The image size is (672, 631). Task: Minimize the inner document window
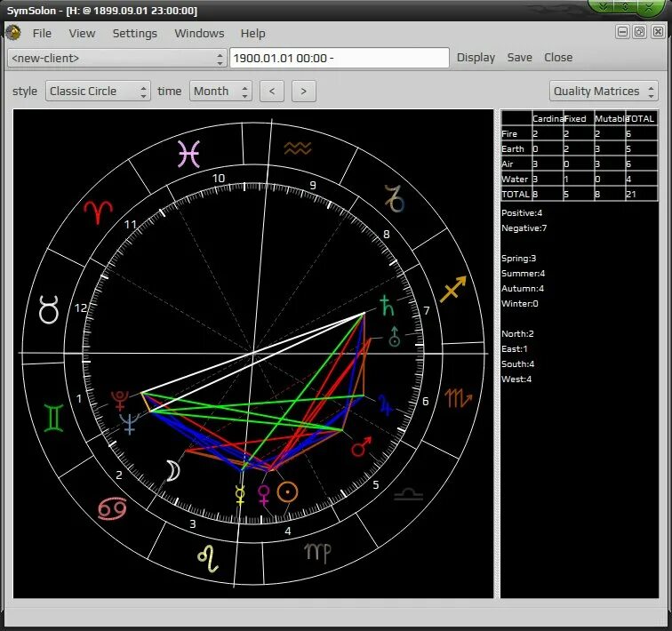623,32
